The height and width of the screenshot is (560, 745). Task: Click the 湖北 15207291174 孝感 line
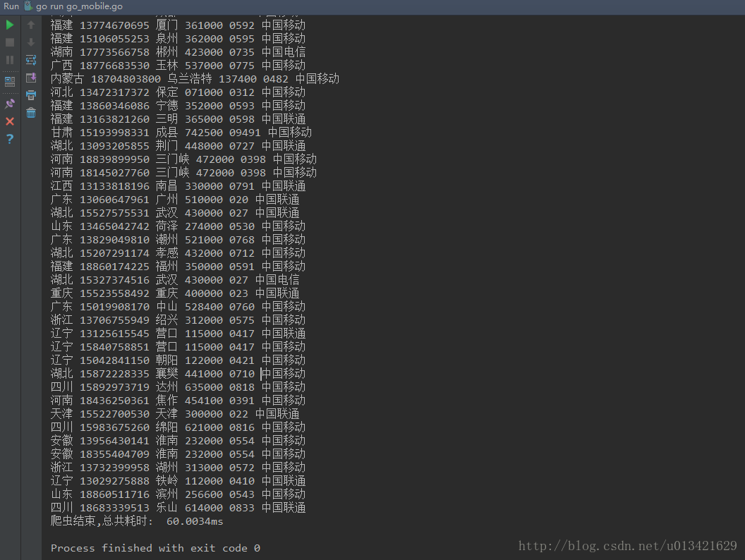178,253
